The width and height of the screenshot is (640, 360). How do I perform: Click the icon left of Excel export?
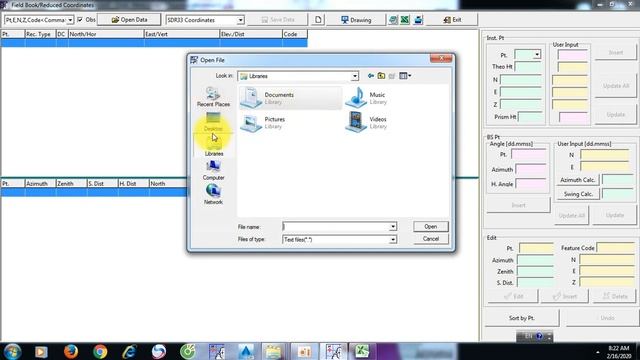[393, 20]
